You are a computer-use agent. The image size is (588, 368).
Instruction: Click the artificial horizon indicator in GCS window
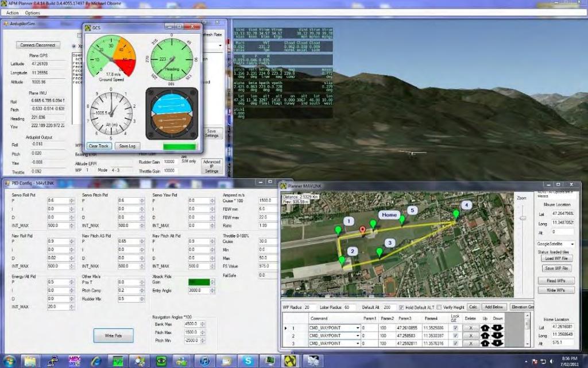click(172, 114)
